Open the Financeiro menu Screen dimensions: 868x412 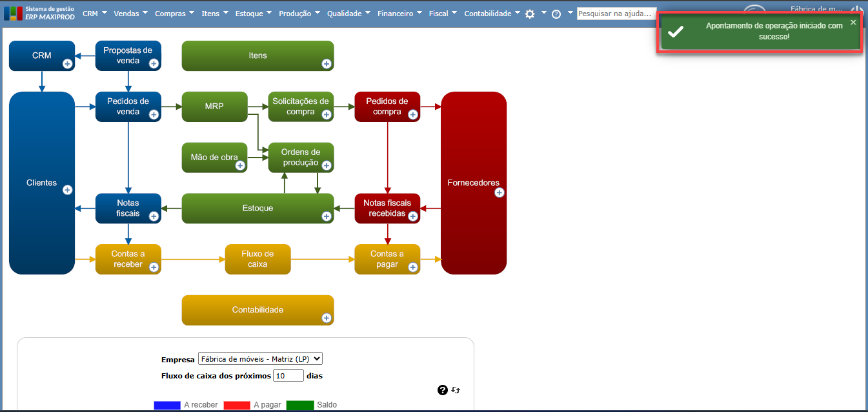pos(399,14)
